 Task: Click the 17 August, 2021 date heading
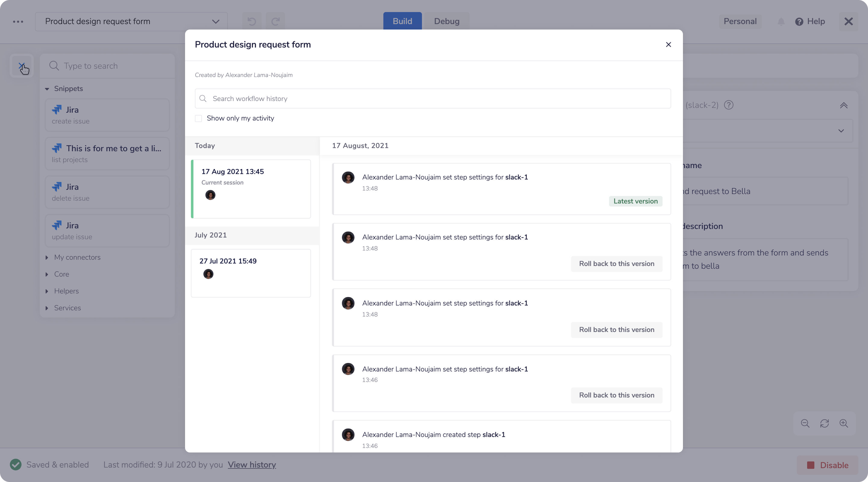click(x=360, y=146)
